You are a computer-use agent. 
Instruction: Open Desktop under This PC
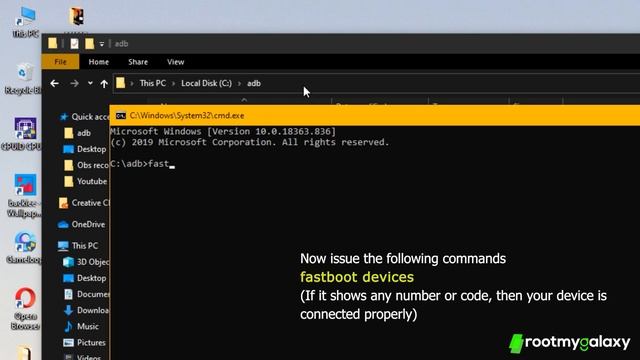tap(84, 278)
